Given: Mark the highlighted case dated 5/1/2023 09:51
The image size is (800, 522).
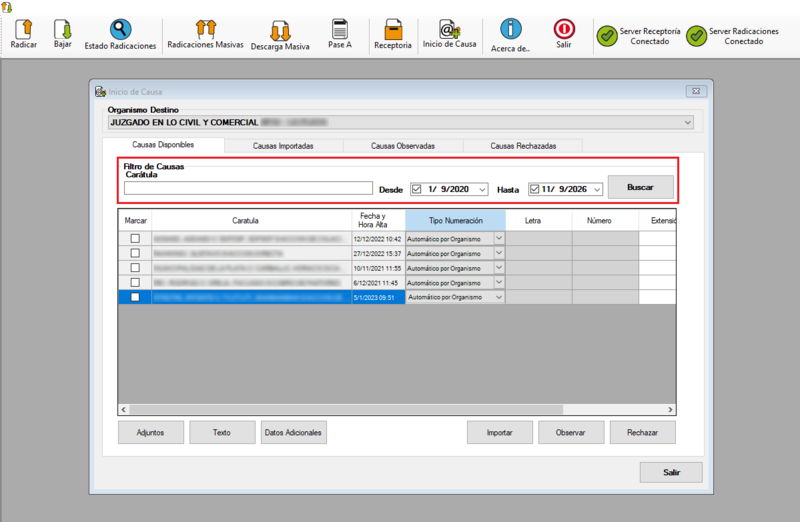Looking at the screenshot, I should click(135, 297).
